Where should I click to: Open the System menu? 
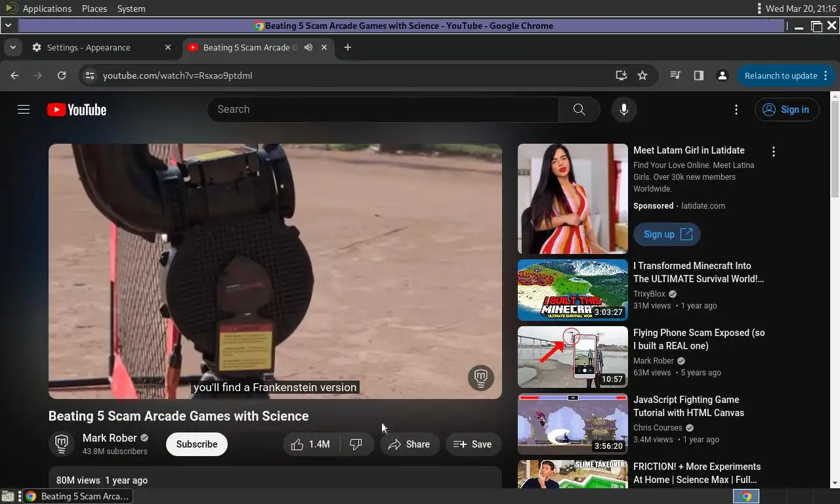pos(131,9)
